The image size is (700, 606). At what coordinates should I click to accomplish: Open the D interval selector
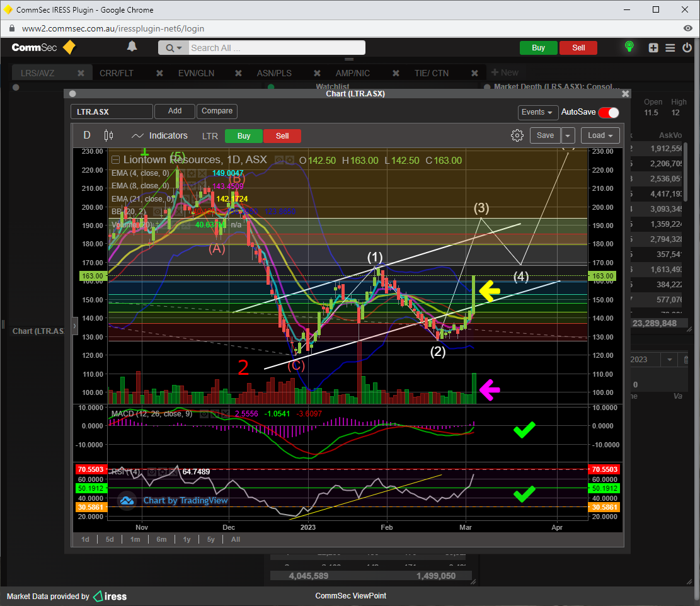click(87, 135)
